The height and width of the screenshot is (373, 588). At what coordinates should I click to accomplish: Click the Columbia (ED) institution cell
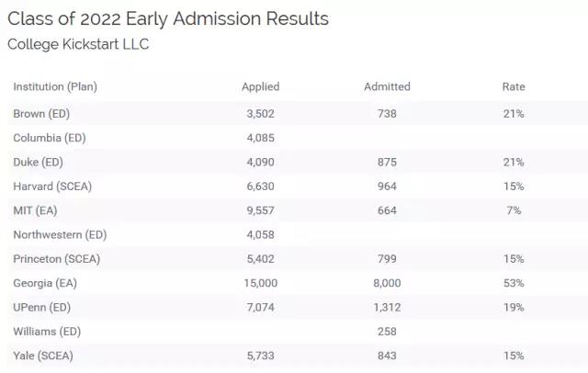pyautogui.click(x=48, y=138)
